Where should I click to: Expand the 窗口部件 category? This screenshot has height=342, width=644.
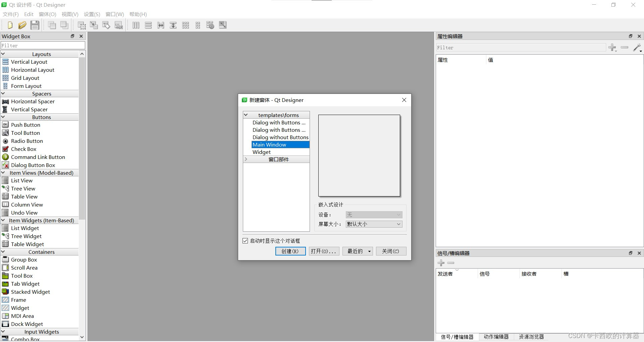(246, 159)
